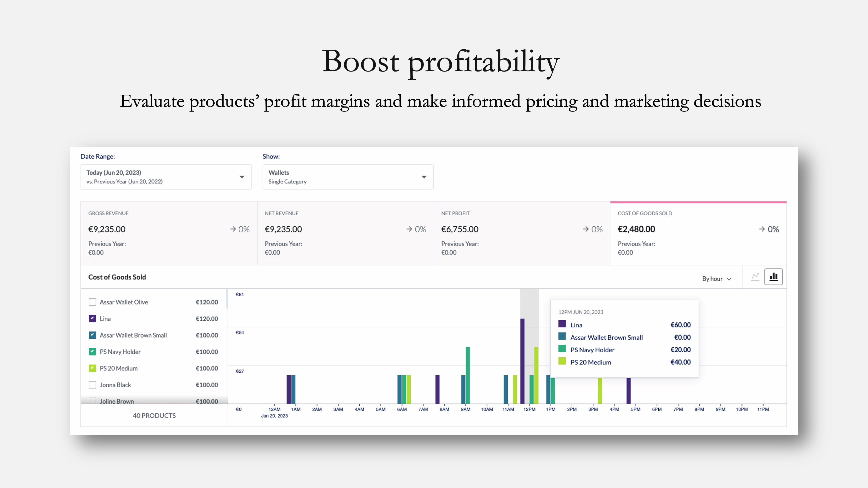Enable Jonna Black in the product list
Screen dimensions: 868x488
coord(92,385)
